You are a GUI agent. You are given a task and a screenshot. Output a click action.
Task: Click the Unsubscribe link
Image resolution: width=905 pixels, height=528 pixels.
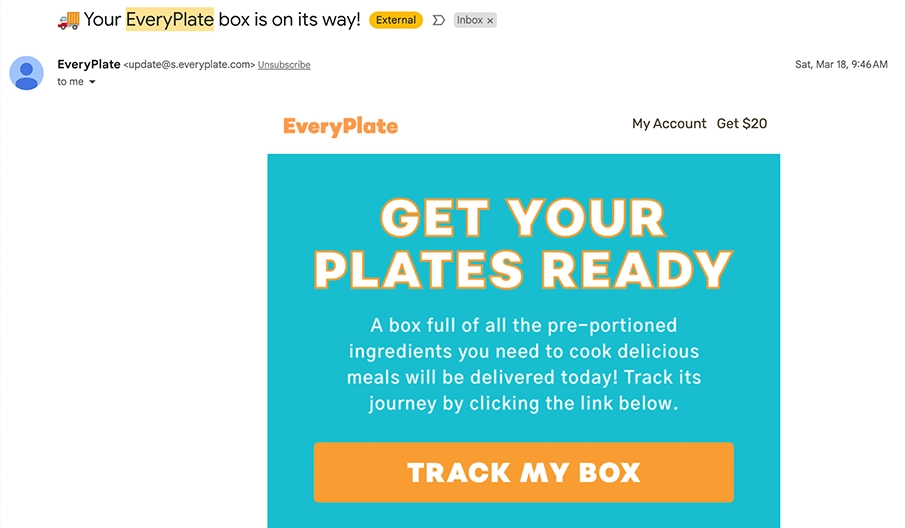click(284, 65)
